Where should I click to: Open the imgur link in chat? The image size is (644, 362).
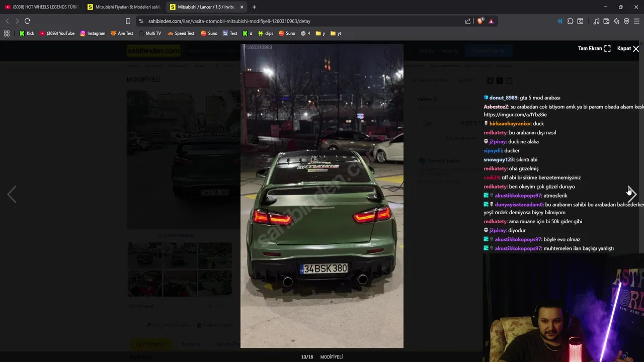coord(515,115)
